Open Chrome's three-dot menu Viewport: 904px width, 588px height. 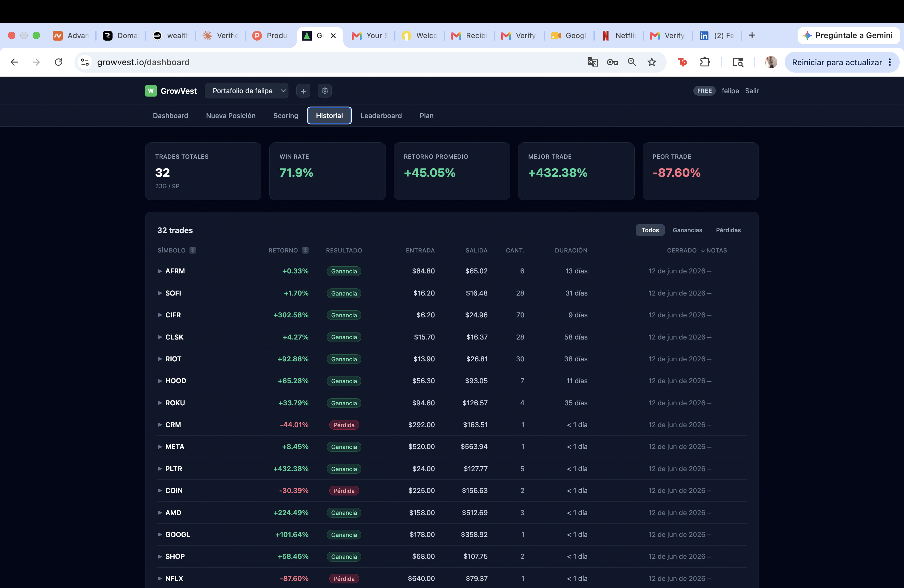[890, 62]
